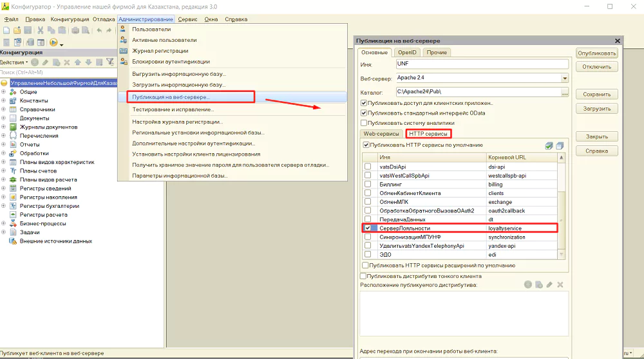This screenshot has height=359, width=644.
Task: Open the dropdown arrow next to debug play icon
Action: (x=61, y=44)
